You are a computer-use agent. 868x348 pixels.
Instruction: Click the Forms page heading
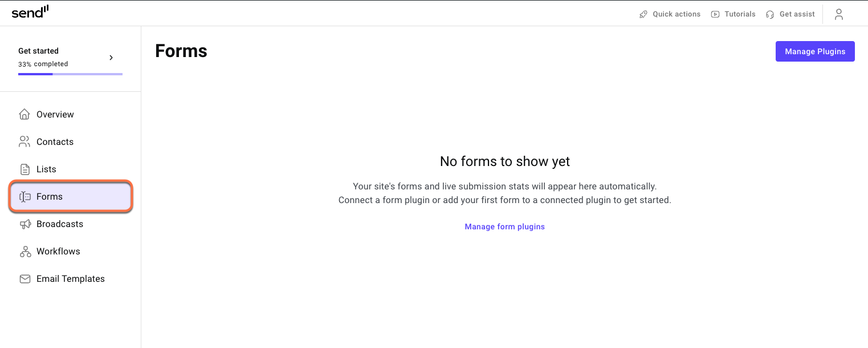(181, 51)
